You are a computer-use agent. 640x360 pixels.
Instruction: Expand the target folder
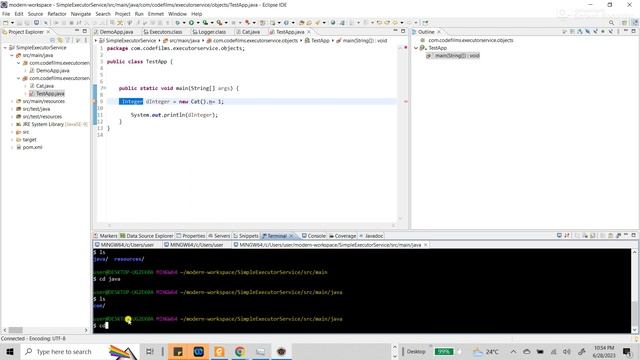[12, 140]
